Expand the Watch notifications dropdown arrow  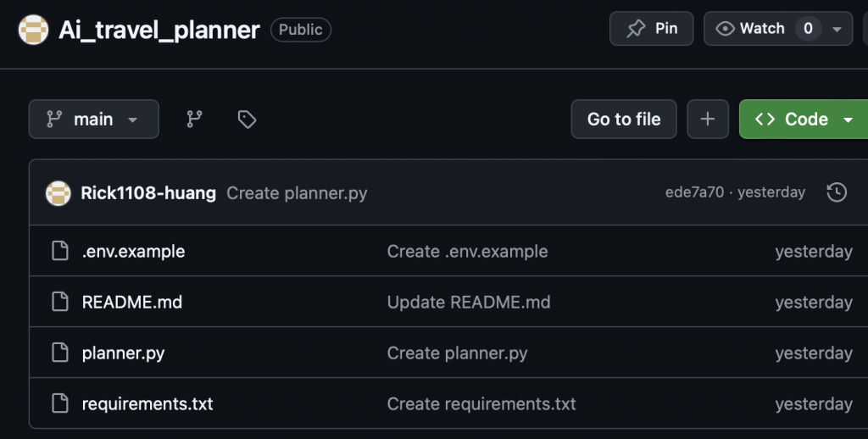click(837, 29)
